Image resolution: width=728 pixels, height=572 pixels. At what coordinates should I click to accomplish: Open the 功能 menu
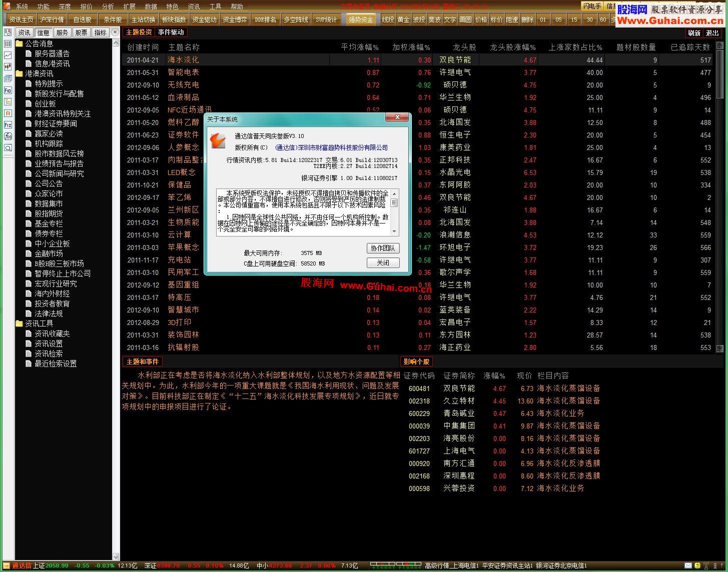(x=44, y=6)
